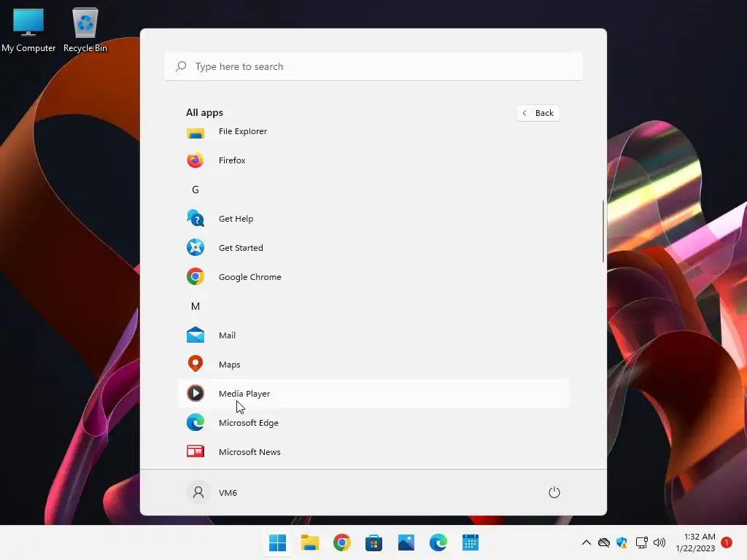Click the Back button in All apps
This screenshot has height=560, width=747.
(x=538, y=113)
